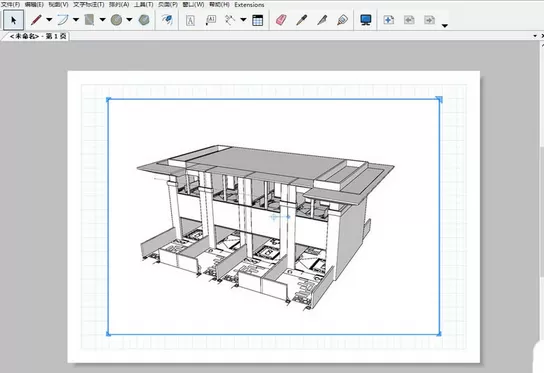Open document tab list dropdown
Viewport: 544px width, 373px height.
pos(535,36)
